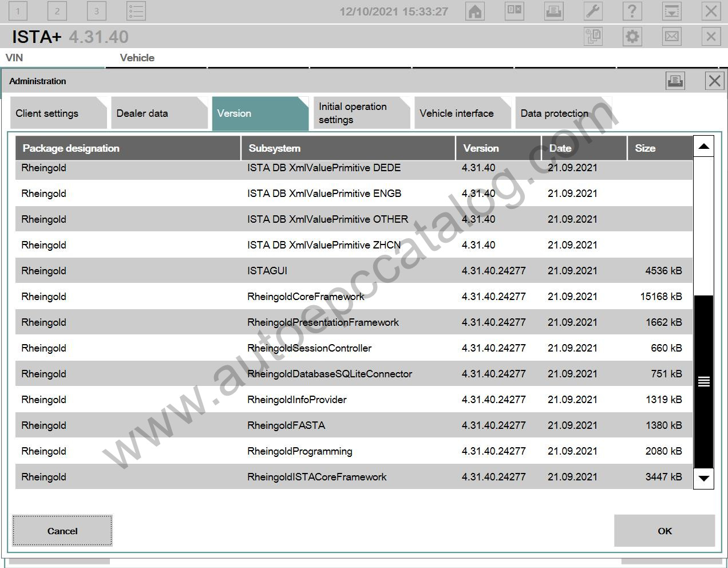Viewport: 728px width, 568px height.
Task: Click the top toolbar print icon
Action: [x=553, y=11]
